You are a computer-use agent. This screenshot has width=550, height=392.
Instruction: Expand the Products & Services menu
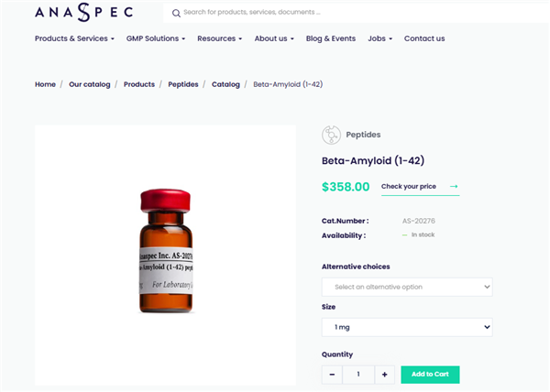[x=74, y=38]
